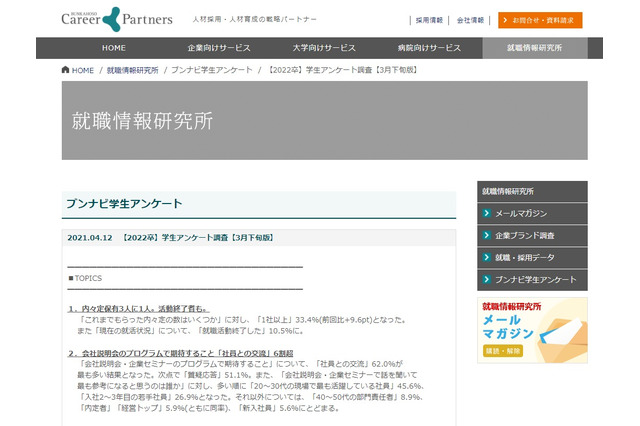Click chevron icon beside 企業ブランド調査

tap(486, 235)
